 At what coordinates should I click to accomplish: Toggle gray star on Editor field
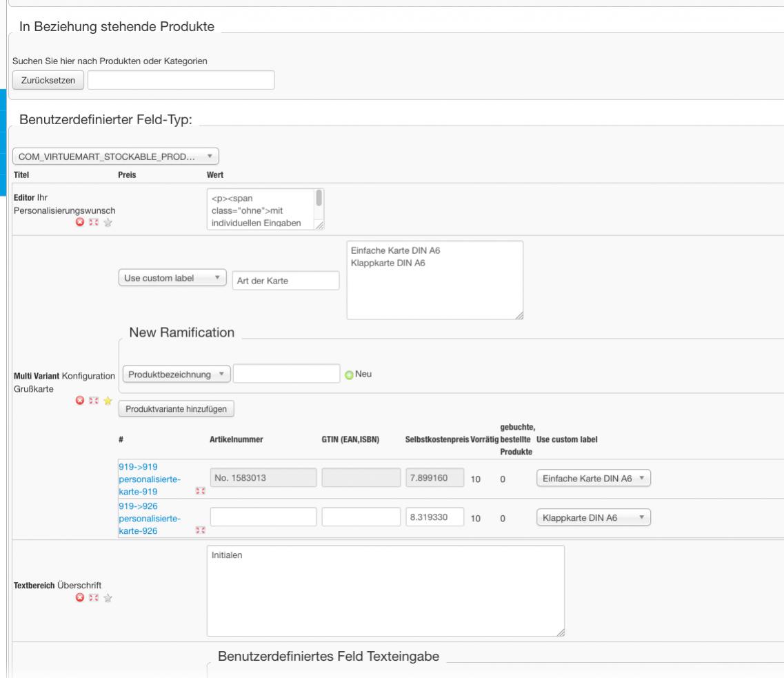[107, 222]
